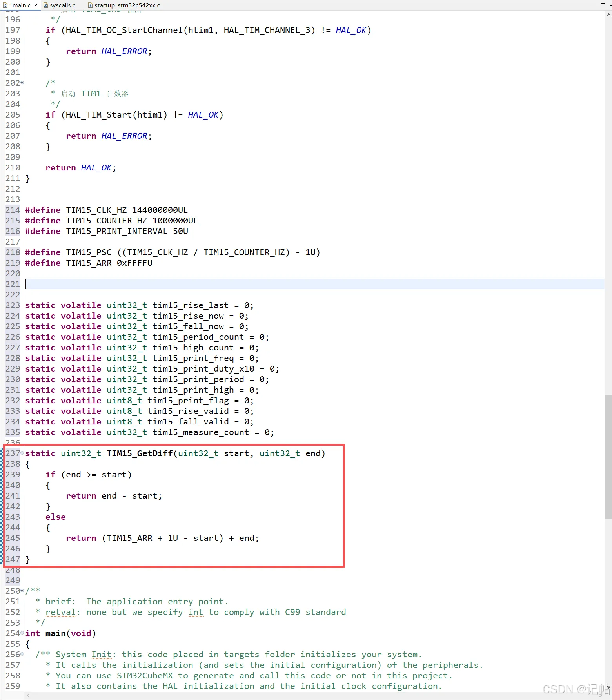Click 'int main(void)' declaration
612x700 pixels.
[x=60, y=633]
